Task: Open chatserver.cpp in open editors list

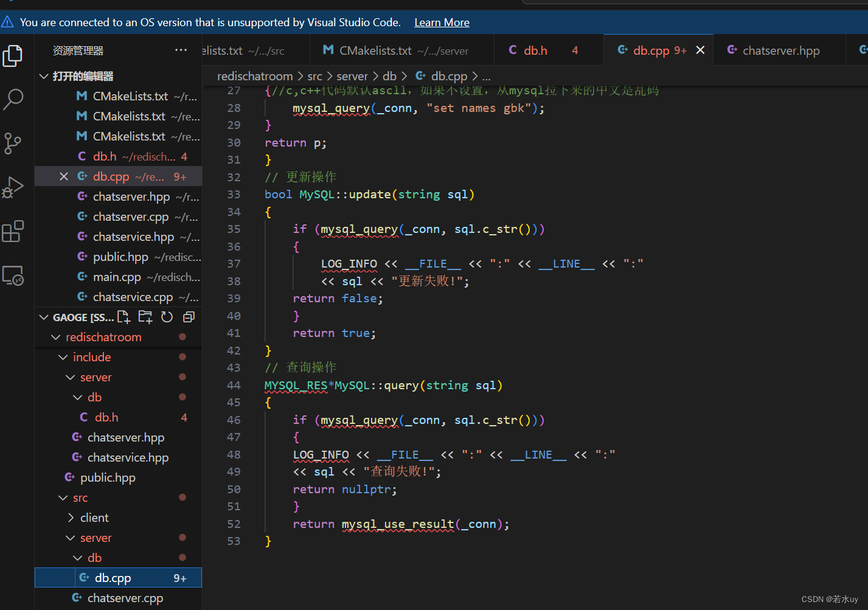Action: 119,217
